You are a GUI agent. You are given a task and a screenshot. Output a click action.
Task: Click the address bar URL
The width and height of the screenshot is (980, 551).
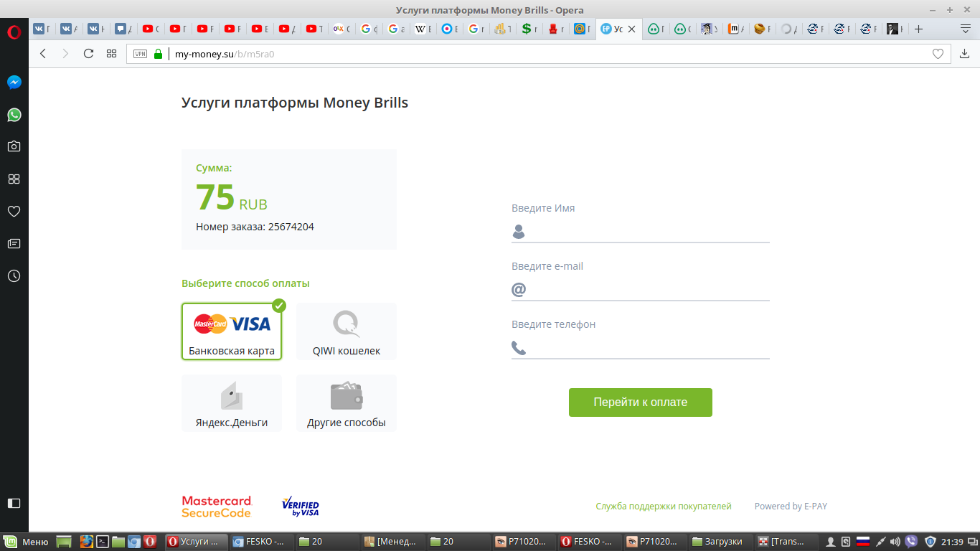pos(225,54)
